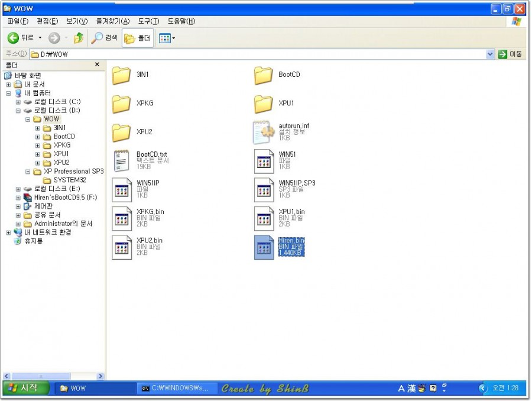Expand the 3IN1 tree node
The image size is (532, 401).
coord(38,128)
